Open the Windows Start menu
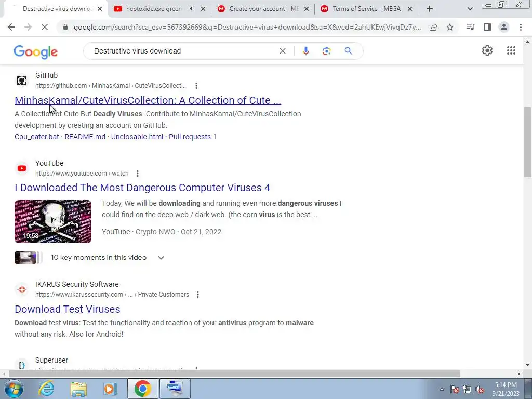Viewport: 532px width, 399px height. [x=13, y=389]
